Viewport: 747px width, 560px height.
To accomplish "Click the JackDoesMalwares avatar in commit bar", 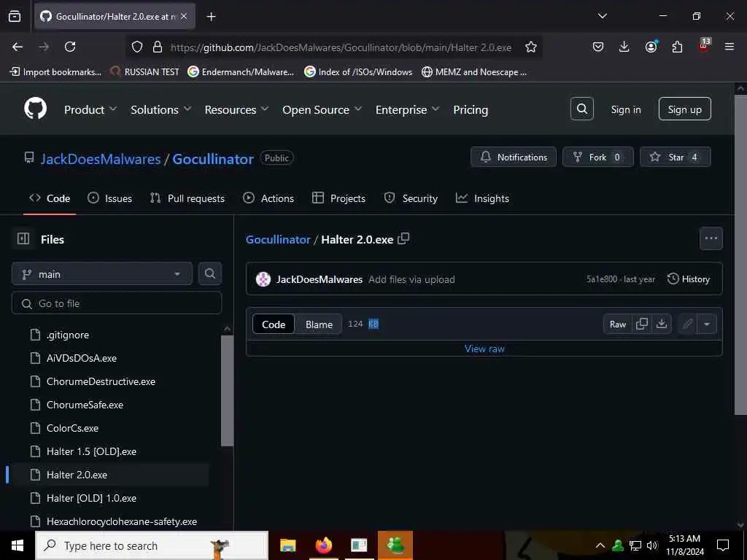I will point(263,279).
